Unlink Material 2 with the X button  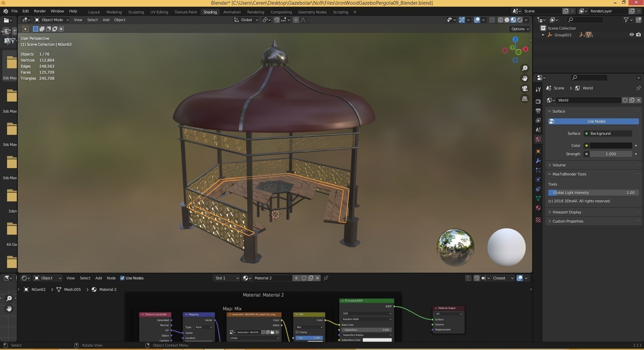(x=317, y=278)
